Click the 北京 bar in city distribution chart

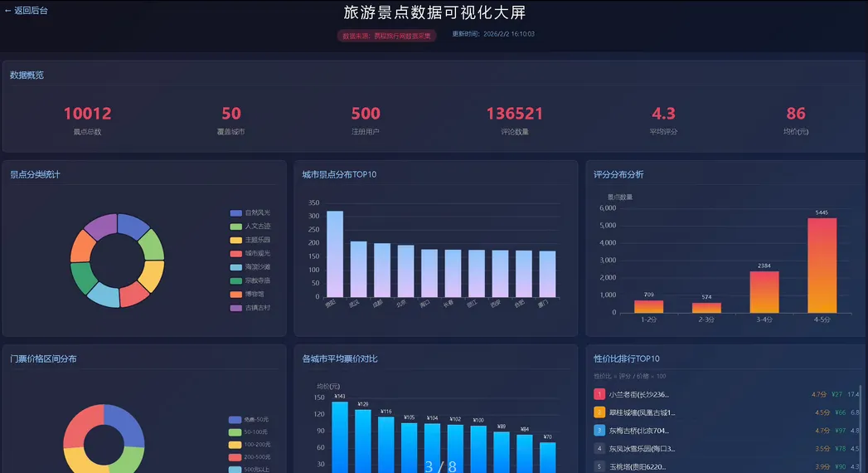[405, 271]
